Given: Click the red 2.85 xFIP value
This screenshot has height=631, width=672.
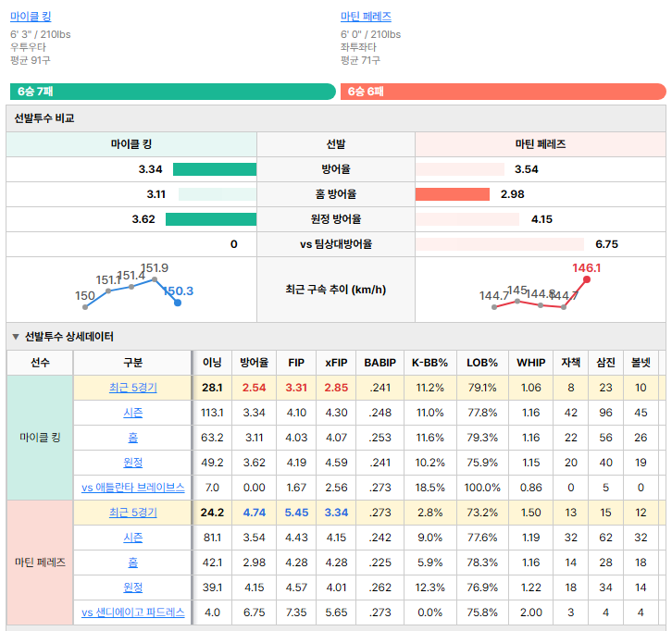Looking at the screenshot, I should pos(336,388).
